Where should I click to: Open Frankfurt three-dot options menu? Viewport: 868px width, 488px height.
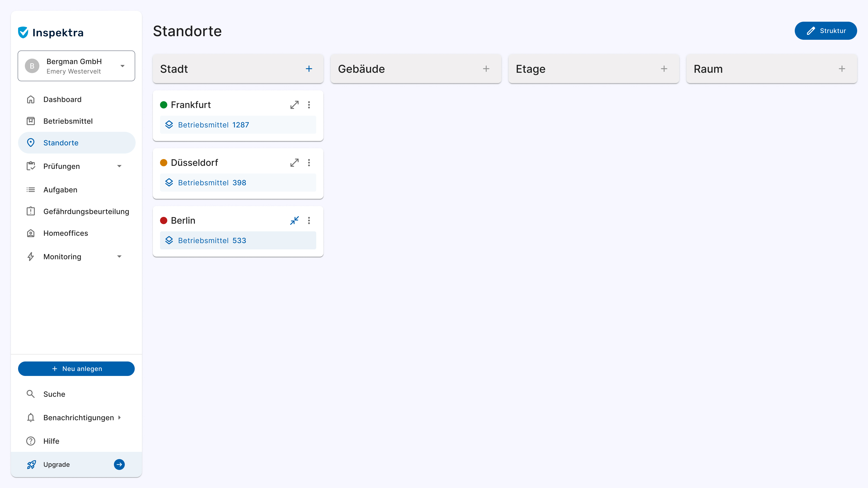(309, 105)
